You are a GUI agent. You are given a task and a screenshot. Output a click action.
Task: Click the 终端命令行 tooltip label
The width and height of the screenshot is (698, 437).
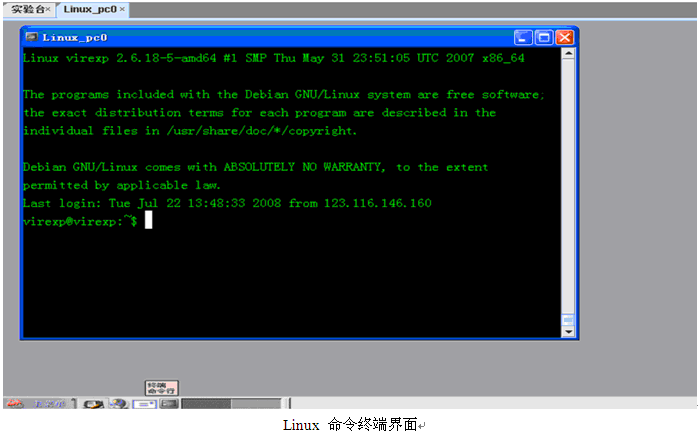162,388
